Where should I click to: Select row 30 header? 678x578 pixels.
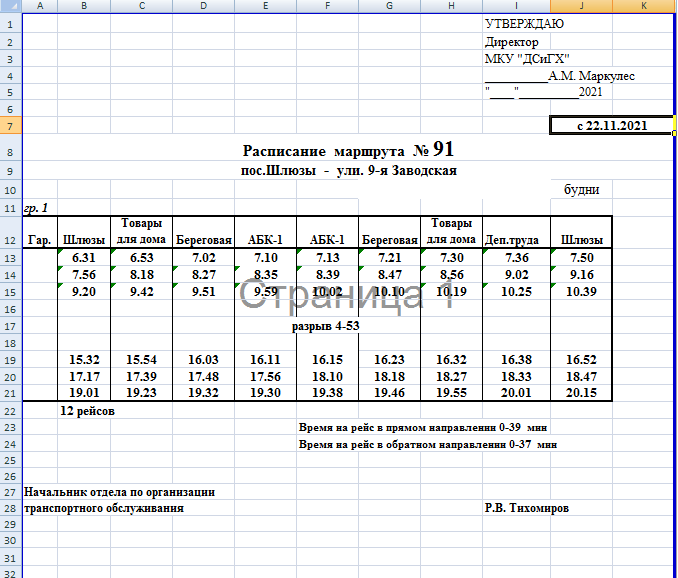tap(10, 539)
